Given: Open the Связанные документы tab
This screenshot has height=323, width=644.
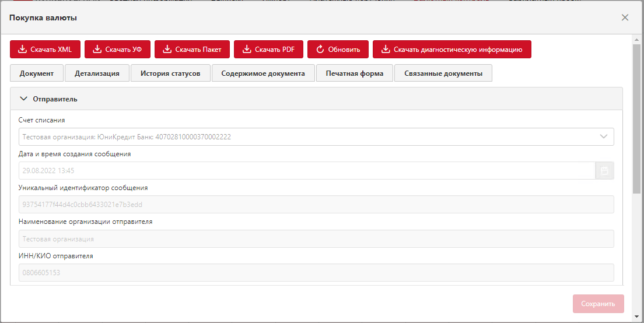Looking at the screenshot, I should [x=443, y=73].
